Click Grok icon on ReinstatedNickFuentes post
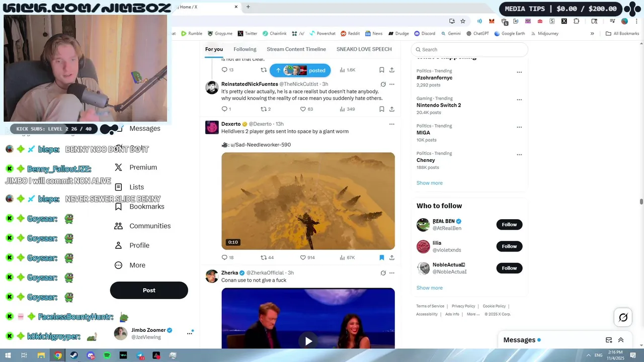Viewport: 644px width, 362px height. 383,84
